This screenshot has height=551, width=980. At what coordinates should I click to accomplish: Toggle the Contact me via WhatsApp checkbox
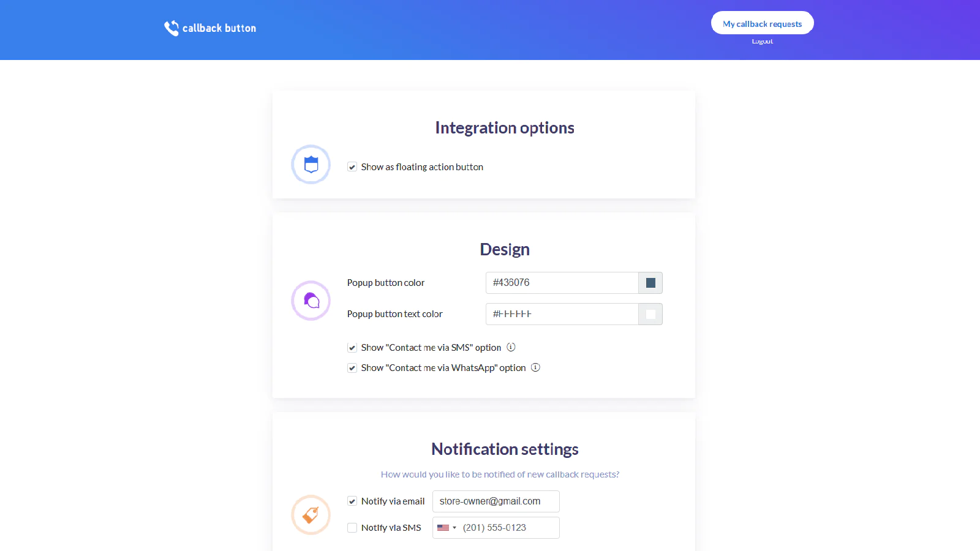352,368
